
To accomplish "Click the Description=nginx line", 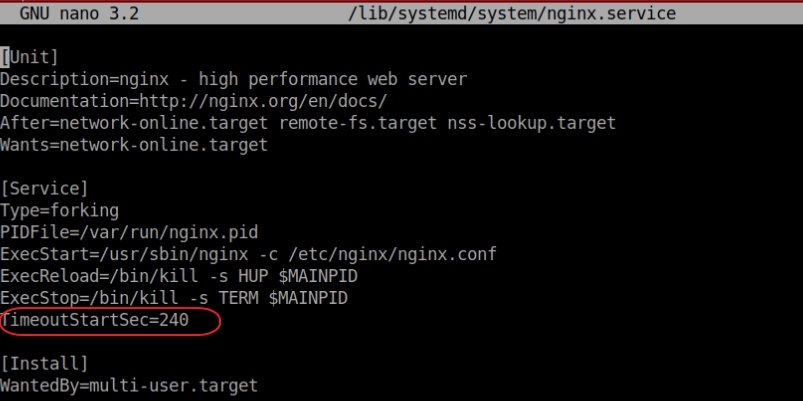I will [x=234, y=79].
